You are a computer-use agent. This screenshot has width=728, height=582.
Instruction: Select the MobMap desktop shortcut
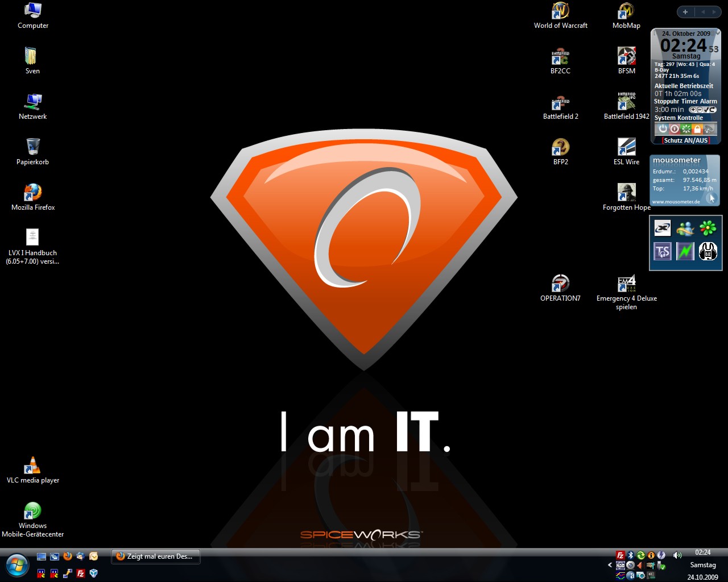click(626, 16)
